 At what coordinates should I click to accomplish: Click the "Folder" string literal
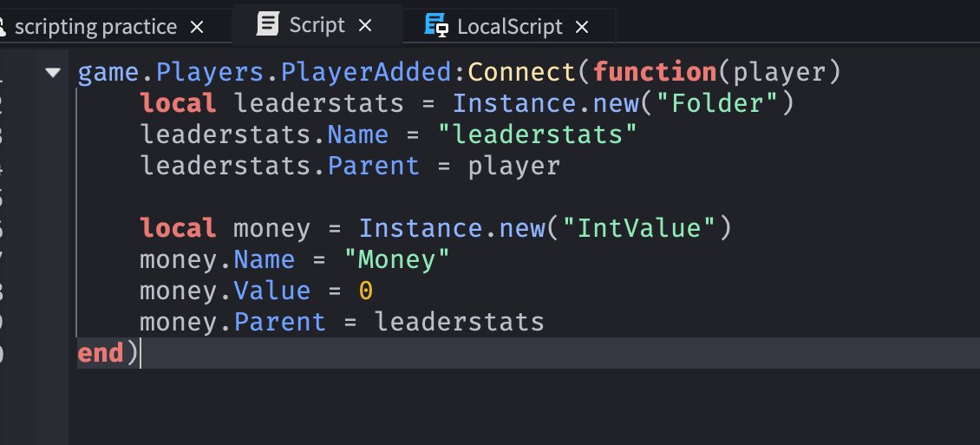tap(716, 103)
